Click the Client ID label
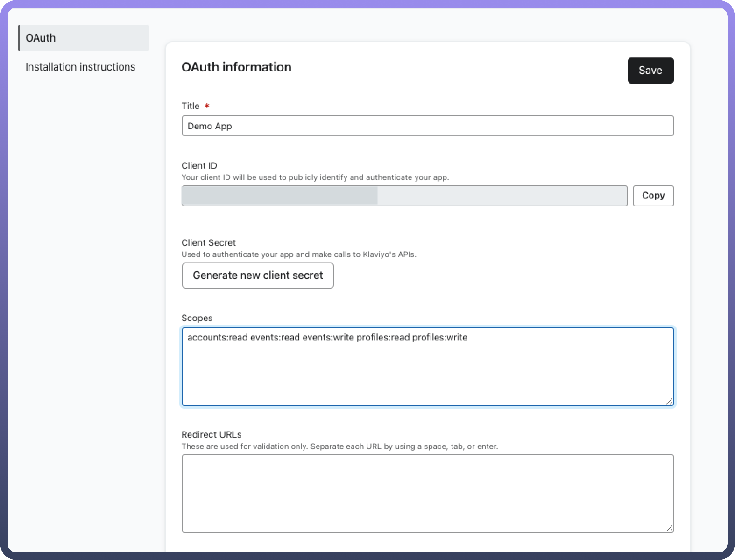The height and width of the screenshot is (560, 735). [199, 166]
